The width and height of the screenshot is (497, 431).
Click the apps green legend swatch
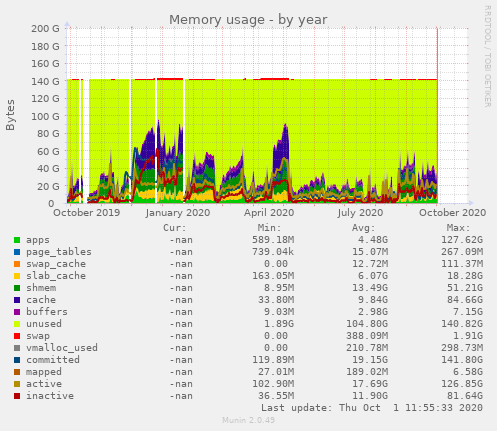pos(17,240)
